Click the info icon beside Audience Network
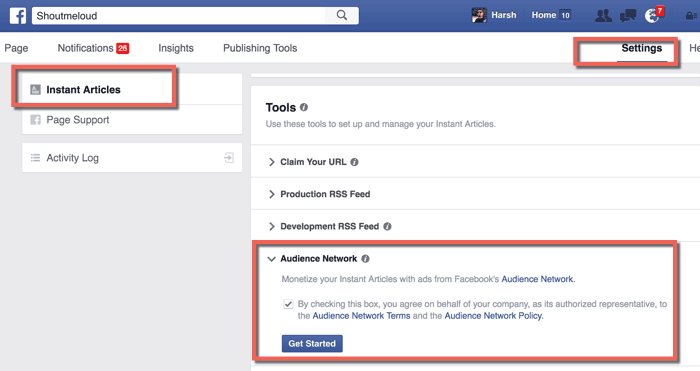 point(365,258)
